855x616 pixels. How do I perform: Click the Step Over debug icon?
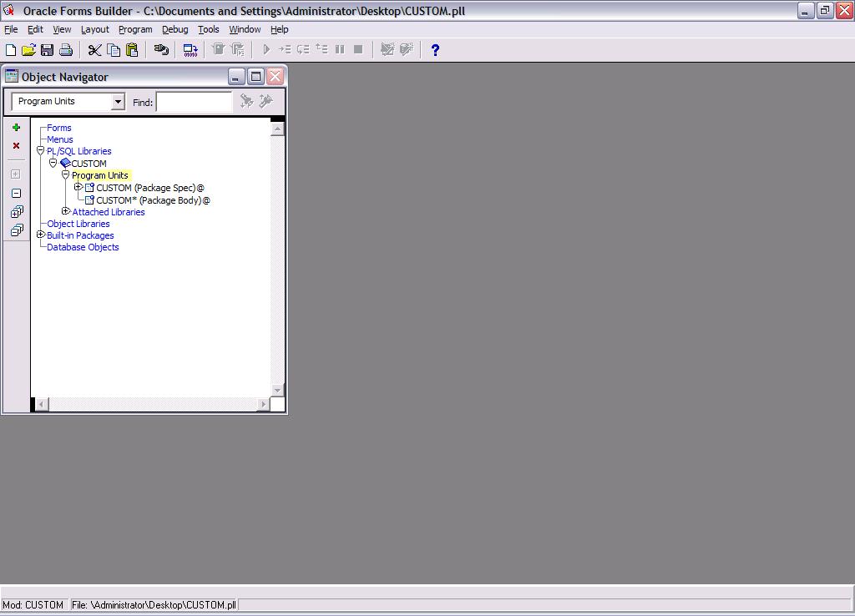coord(303,50)
